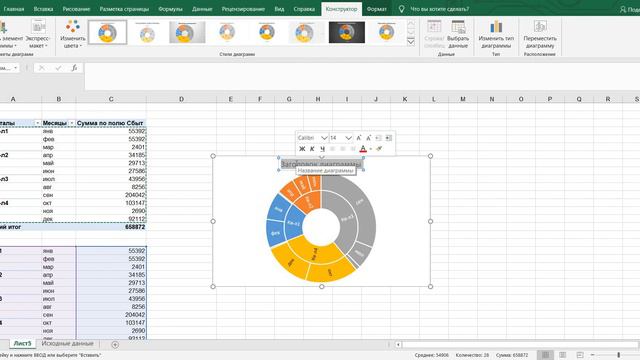Viewport: 640px width, 360px height.
Task: Open the Месяцы filter dropdown
Action: tap(72, 123)
